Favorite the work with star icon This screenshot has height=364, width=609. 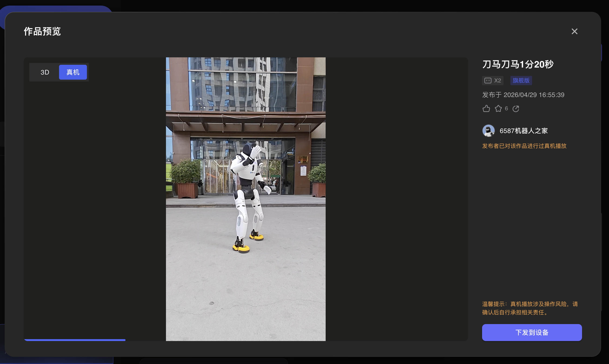498,108
